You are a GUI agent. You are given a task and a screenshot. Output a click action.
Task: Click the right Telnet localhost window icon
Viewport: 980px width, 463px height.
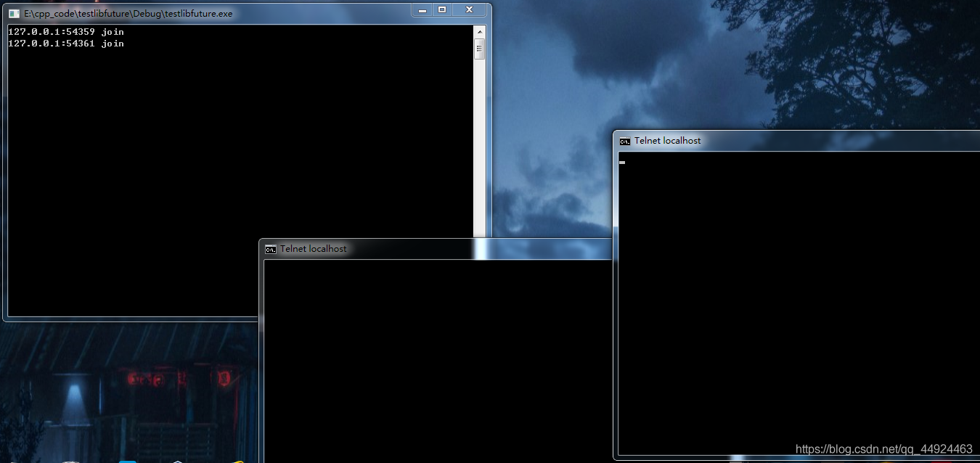(624, 141)
